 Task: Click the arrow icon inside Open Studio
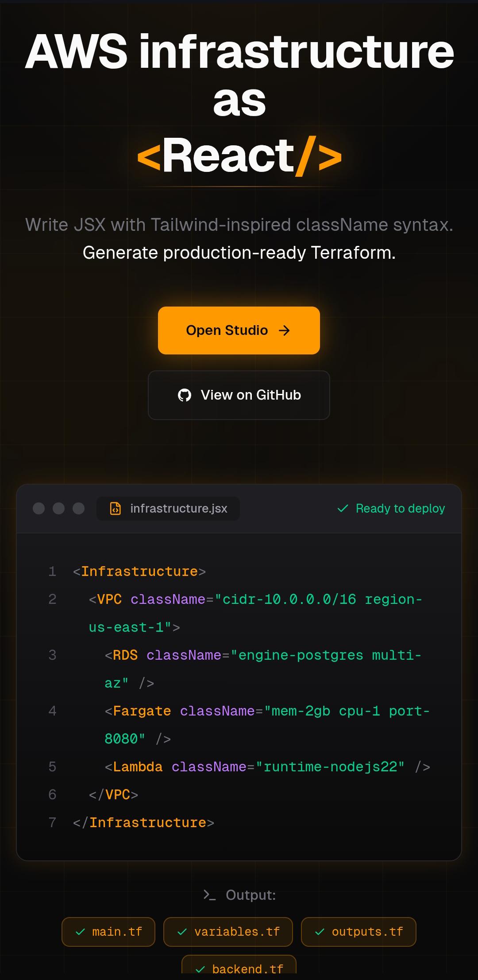click(285, 330)
